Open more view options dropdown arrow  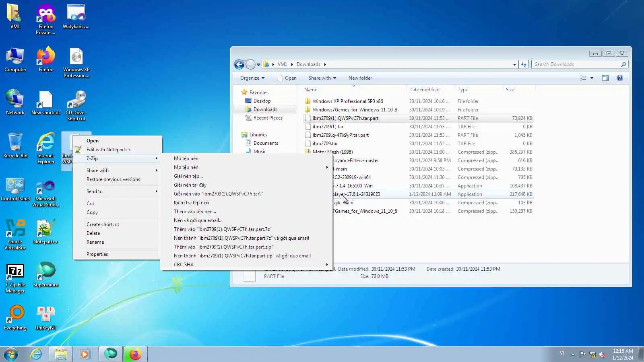(592, 78)
